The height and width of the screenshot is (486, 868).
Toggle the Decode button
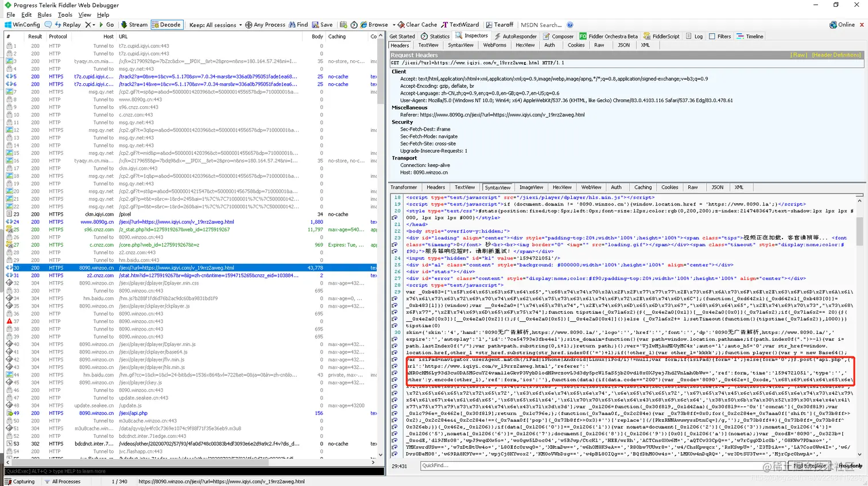pyautogui.click(x=166, y=25)
